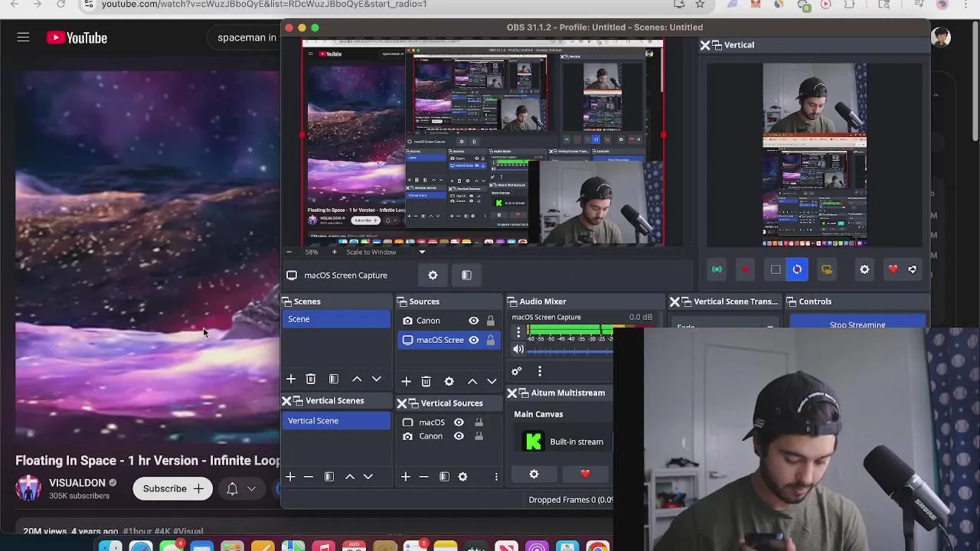The height and width of the screenshot is (551, 980).
Task: Click the Vertical canvas preview
Action: point(815,155)
